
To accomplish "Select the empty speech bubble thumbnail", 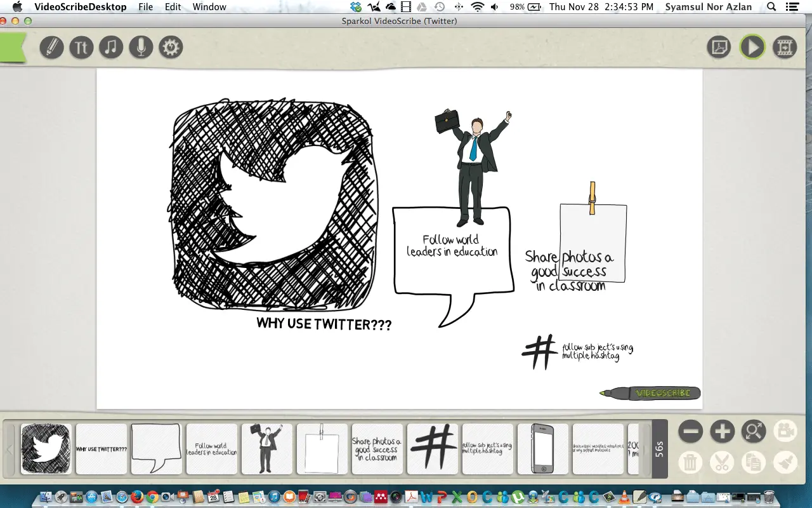I will [157, 449].
